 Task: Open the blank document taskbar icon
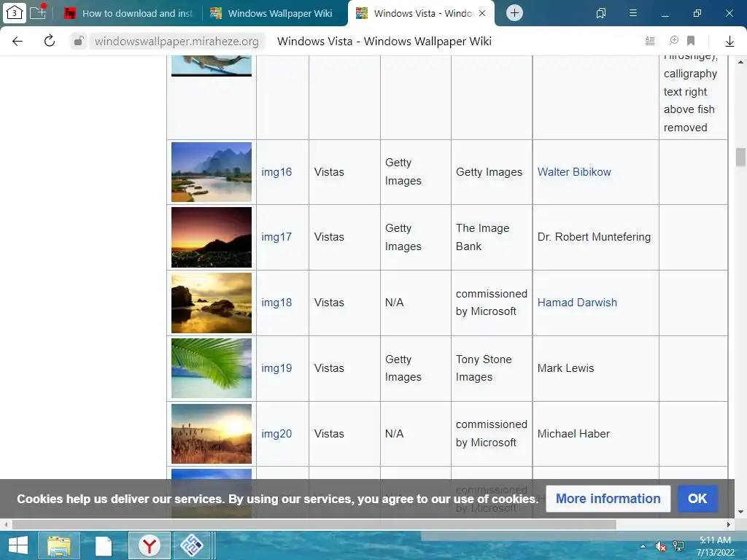click(104, 546)
